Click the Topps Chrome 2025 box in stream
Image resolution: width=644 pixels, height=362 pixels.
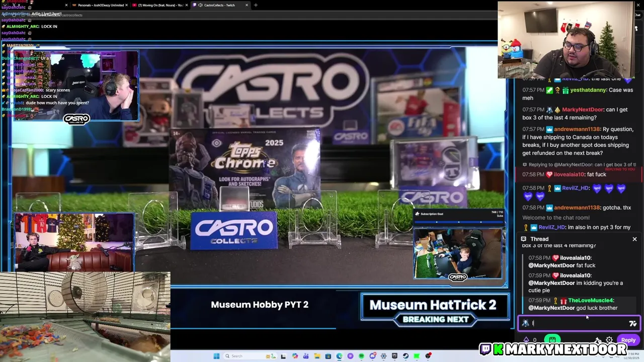click(x=245, y=168)
